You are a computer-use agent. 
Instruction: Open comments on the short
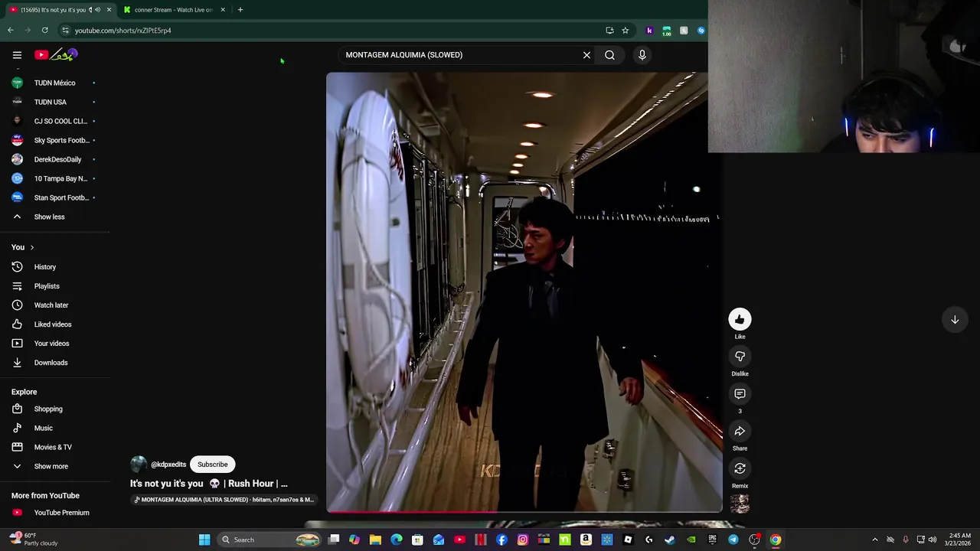(x=740, y=394)
